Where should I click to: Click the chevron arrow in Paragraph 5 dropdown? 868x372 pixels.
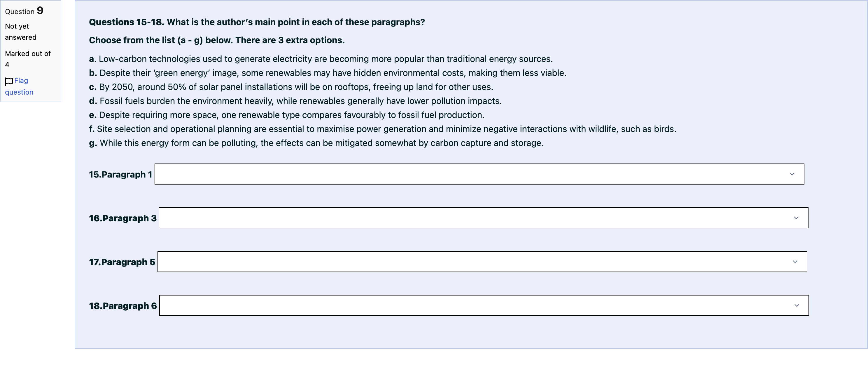point(795,262)
